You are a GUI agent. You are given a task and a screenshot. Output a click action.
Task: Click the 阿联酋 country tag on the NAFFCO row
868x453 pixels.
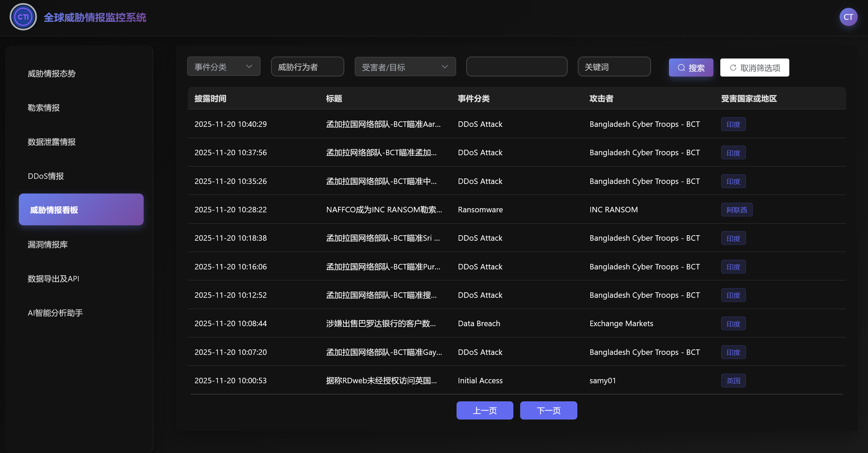[737, 209]
